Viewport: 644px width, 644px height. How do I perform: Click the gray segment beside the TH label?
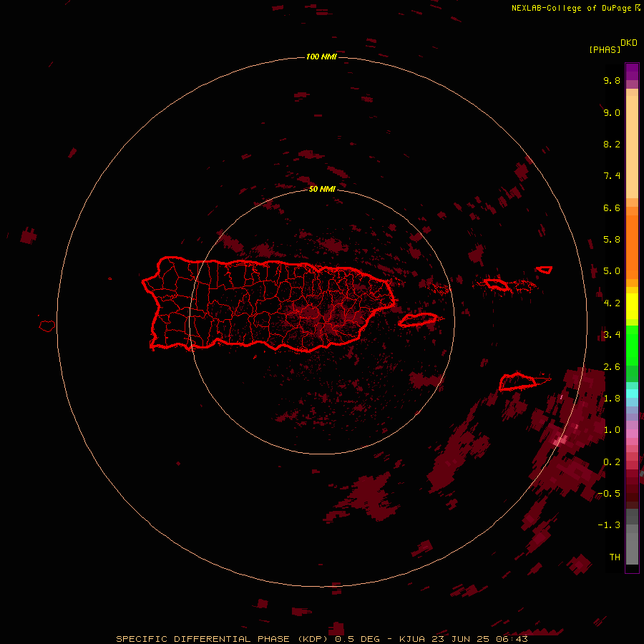click(x=632, y=548)
